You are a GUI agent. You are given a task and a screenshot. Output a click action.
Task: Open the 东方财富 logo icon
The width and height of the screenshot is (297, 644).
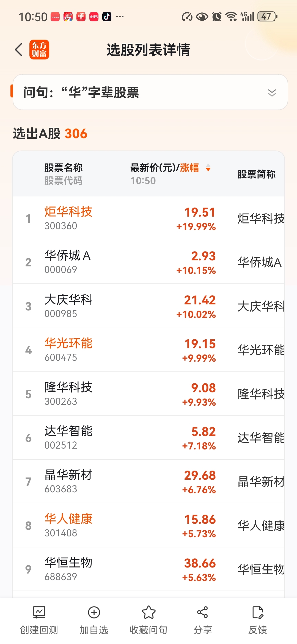point(39,50)
